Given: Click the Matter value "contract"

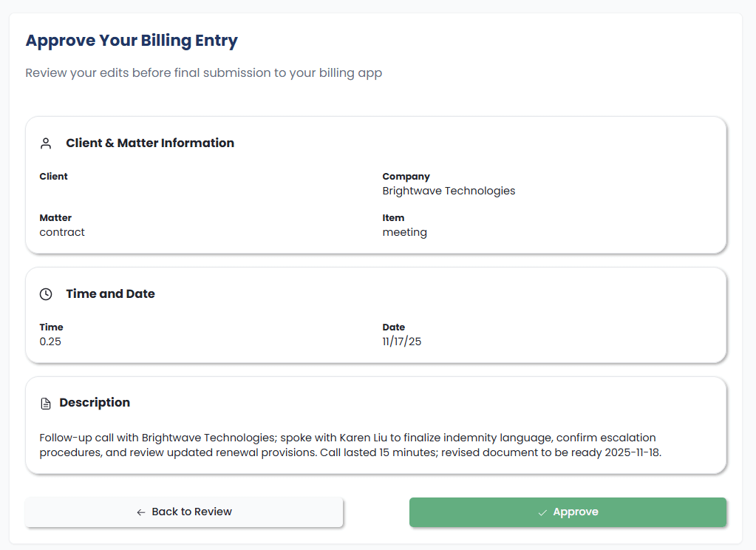Looking at the screenshot, I should [62, 232].
